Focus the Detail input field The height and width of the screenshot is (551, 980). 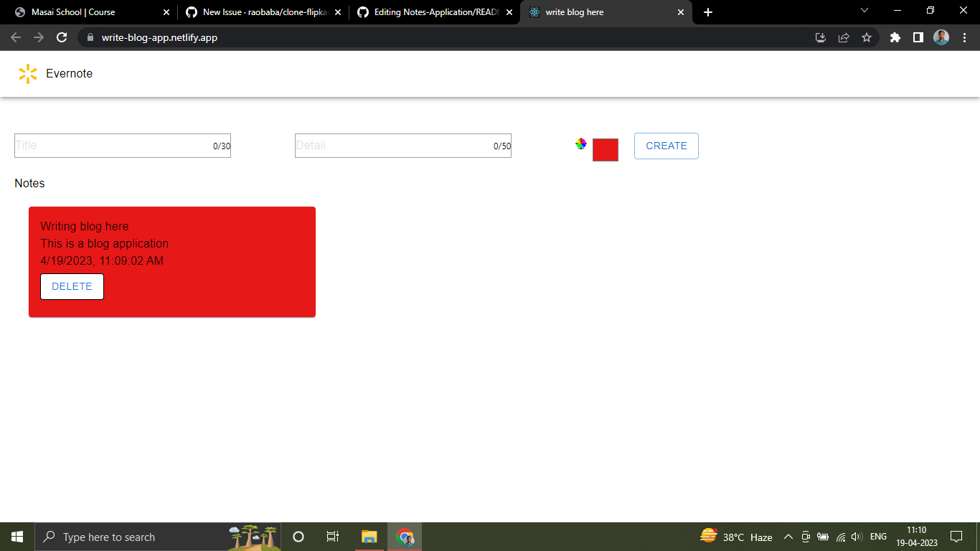coord(403,146)
